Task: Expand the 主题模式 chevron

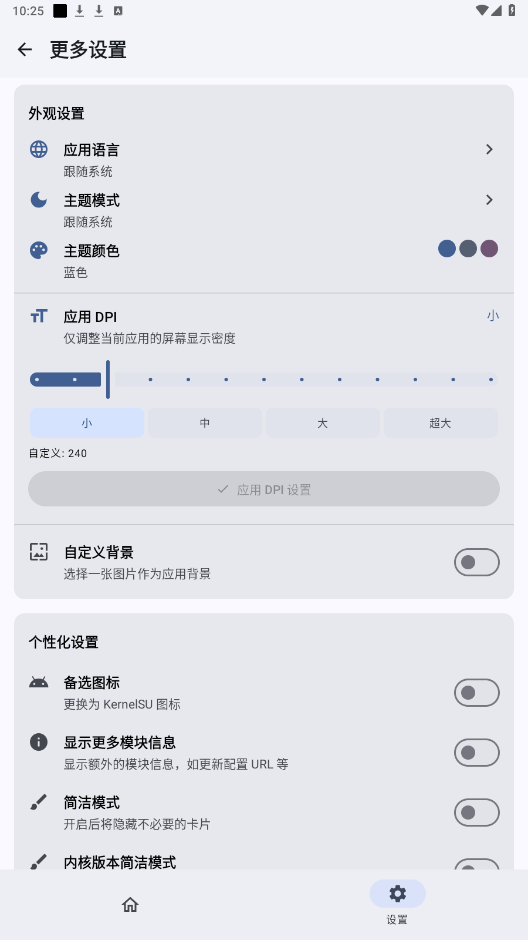Action: tap(489, 200)
